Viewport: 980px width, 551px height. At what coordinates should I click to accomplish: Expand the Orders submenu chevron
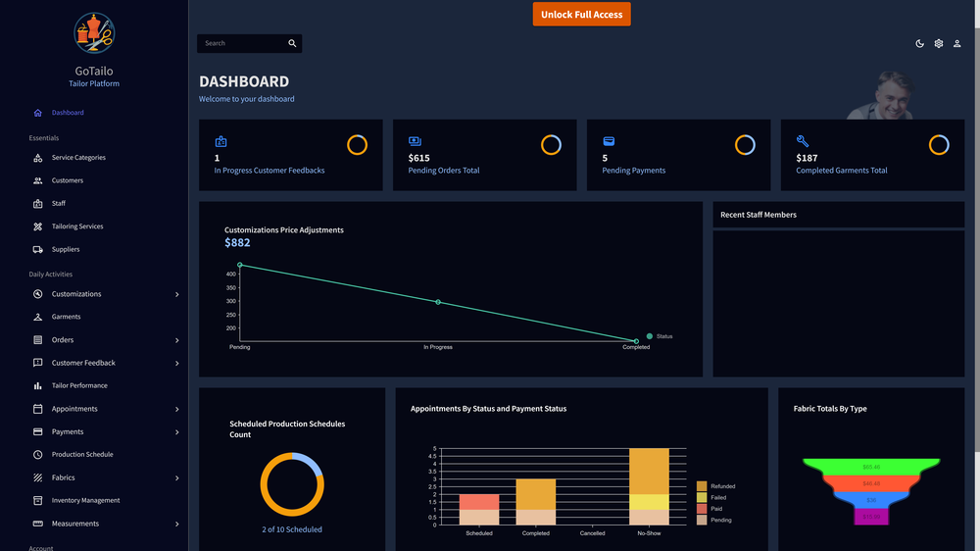(176, 340)
